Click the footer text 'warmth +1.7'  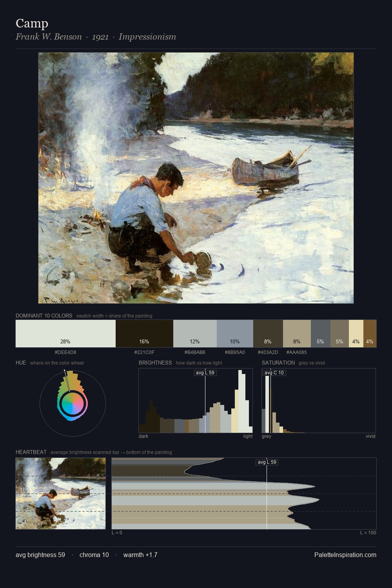pyautogui.click(x=140, y=555)
